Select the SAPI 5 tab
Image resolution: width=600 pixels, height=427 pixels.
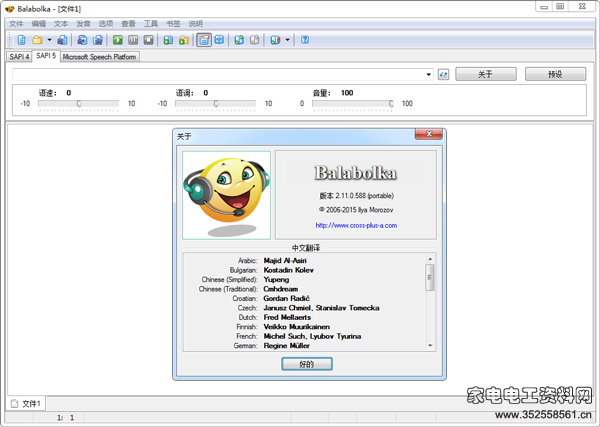(46, 56)
